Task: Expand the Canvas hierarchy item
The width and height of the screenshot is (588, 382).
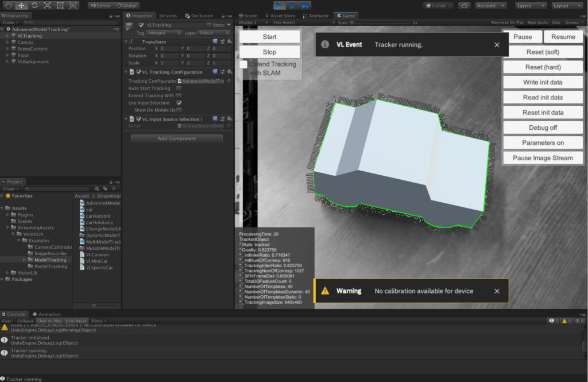Action: click(x=7, y=43)
